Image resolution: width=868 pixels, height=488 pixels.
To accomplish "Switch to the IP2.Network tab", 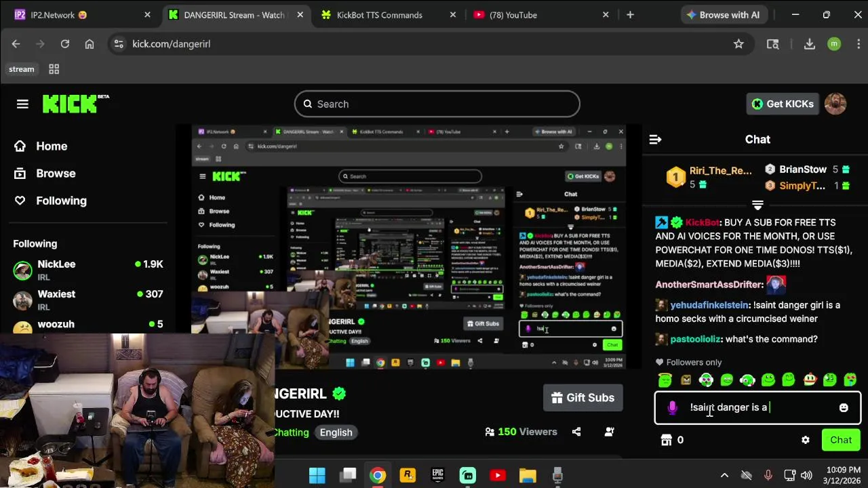I will coord(81,15).
